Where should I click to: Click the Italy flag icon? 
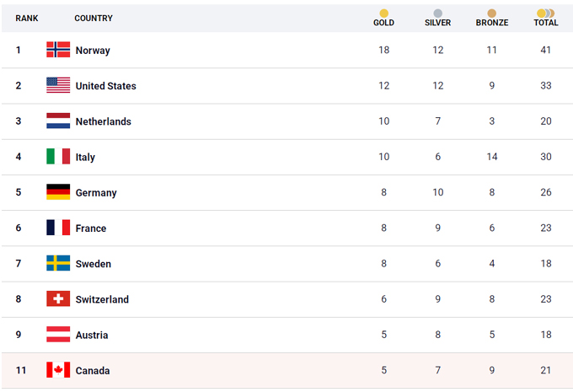[58, 157]
